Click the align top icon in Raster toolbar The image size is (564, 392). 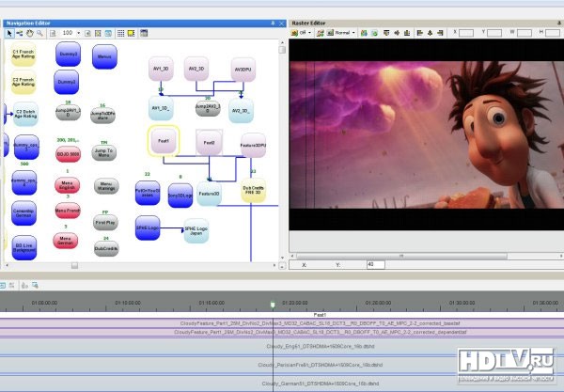(x=386, y=33)
